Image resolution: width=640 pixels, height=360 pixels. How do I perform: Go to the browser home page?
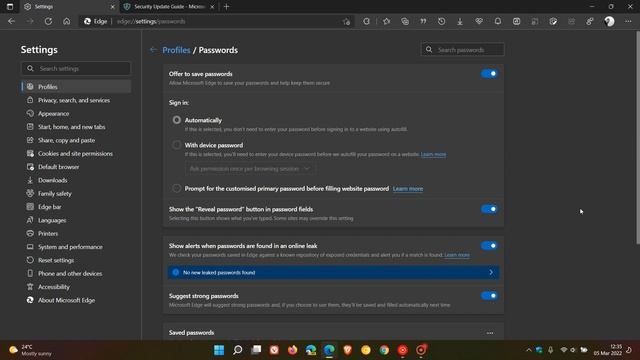67,21
